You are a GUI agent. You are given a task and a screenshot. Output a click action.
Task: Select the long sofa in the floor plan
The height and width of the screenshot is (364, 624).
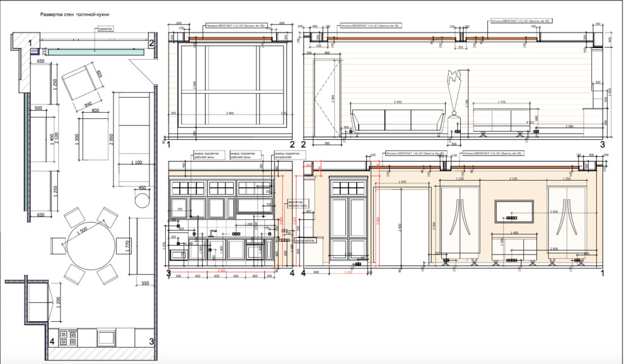tap(131, 139)
